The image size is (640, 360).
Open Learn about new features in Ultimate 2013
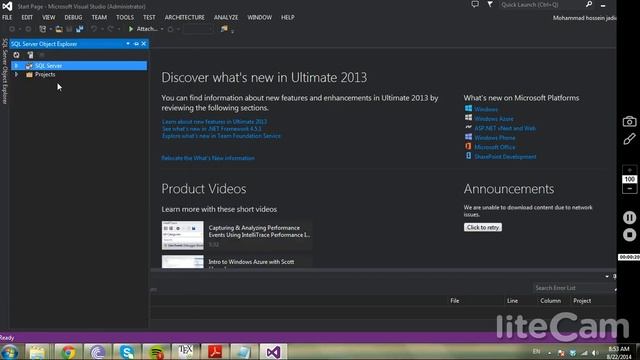(x=214, y=122)
